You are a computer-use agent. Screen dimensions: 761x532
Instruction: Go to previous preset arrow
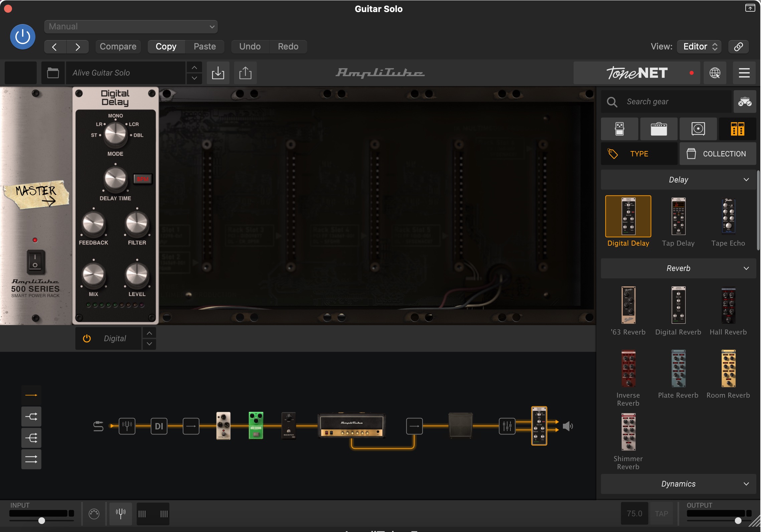pos(55,47)
